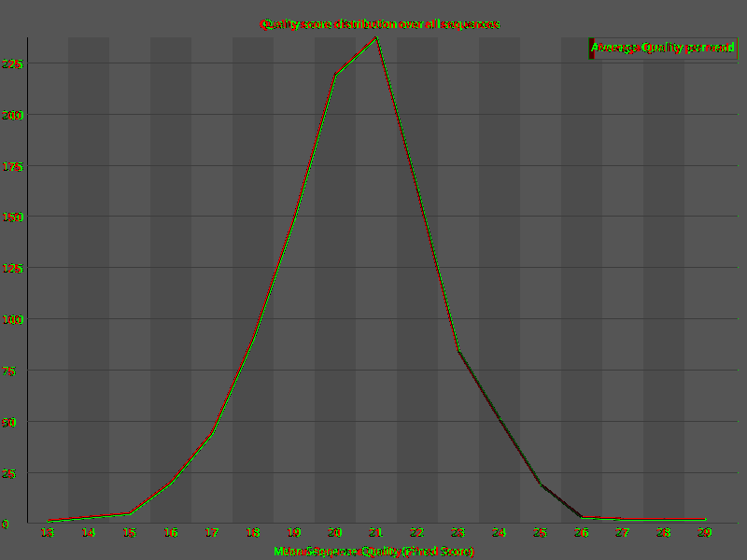Click the 'Mean Sequence Quality (Phred Score)' axis label
747x560 pixels.
click(374, 552)
